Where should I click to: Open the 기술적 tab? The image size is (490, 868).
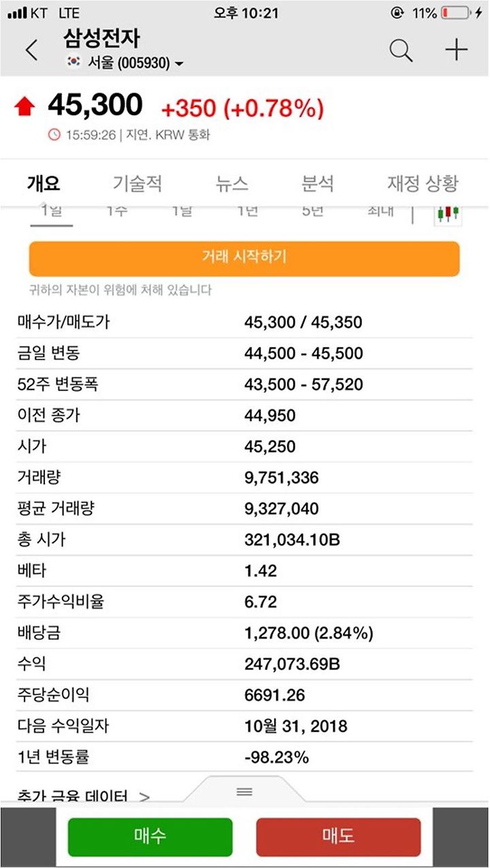click(137, 183)
